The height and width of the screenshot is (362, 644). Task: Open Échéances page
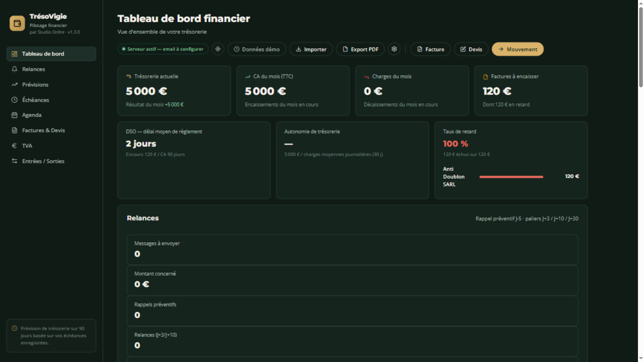point(51,100)
